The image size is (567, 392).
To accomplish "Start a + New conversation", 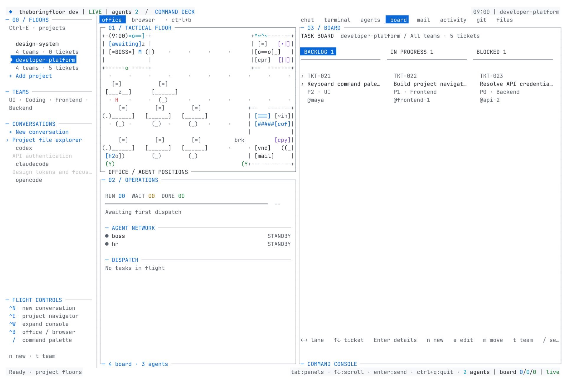I will tap(39, 132).
